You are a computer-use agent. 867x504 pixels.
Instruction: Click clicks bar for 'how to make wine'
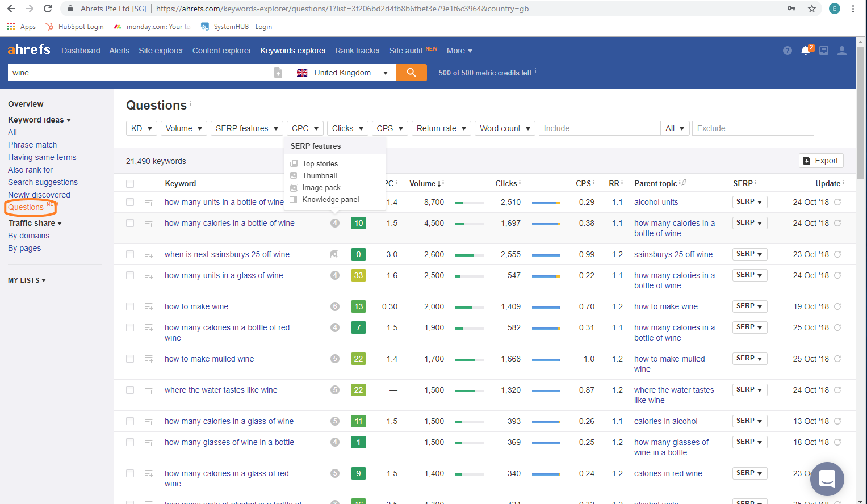(x=546, y=307)
